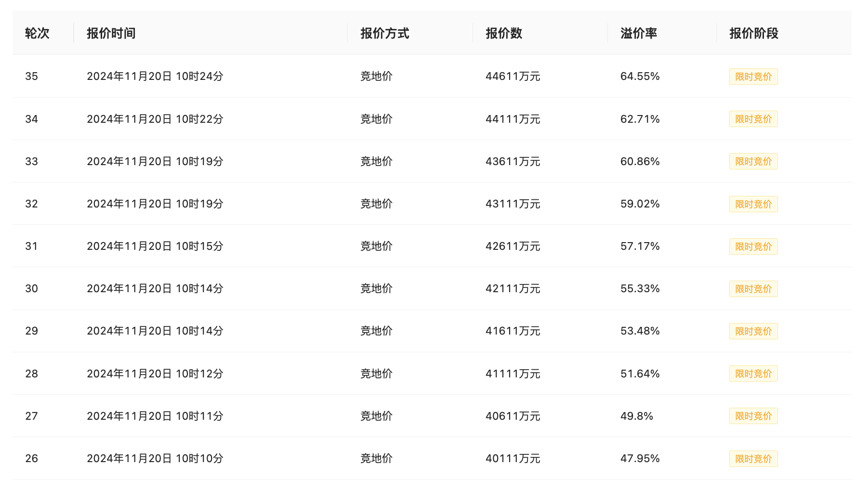Click the 轮次 column header
The height and width of the screenshot is (491, 868).
tap(37, 33)
